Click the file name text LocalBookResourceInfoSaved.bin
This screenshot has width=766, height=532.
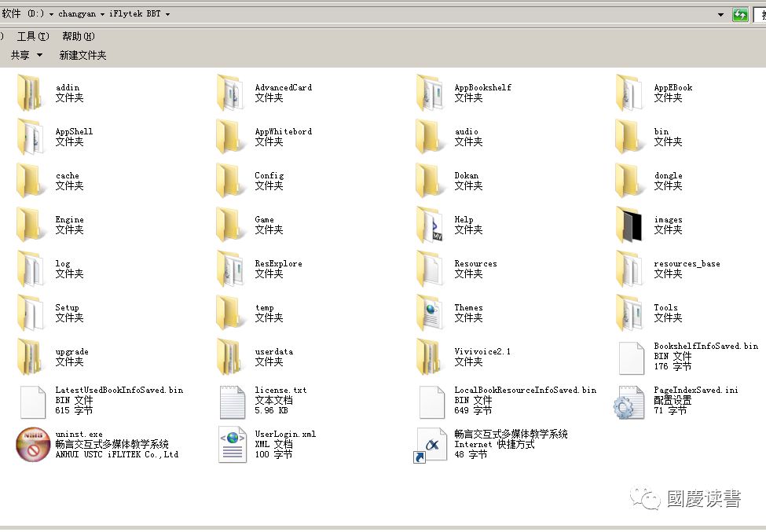525,390
